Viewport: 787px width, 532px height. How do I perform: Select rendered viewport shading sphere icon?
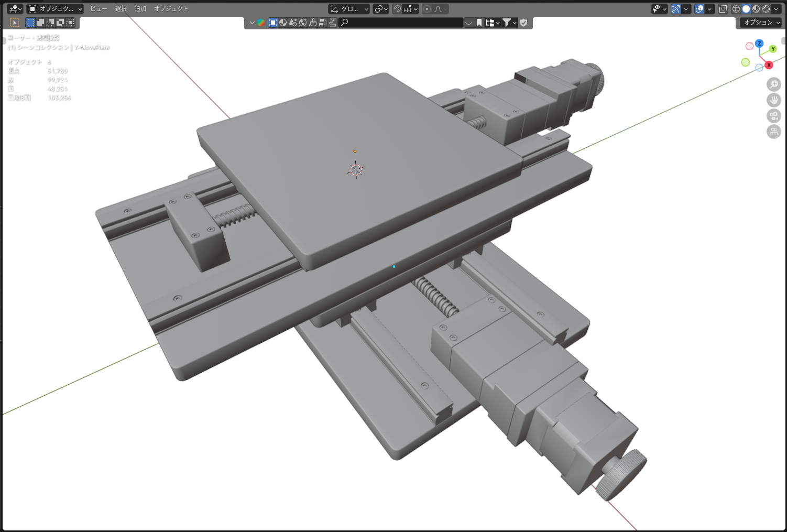(766, 9)
